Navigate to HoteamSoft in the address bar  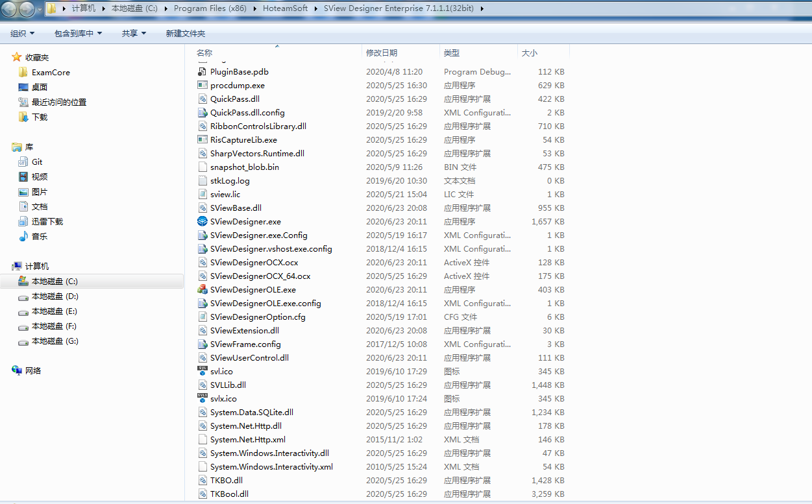coord(286,8)
